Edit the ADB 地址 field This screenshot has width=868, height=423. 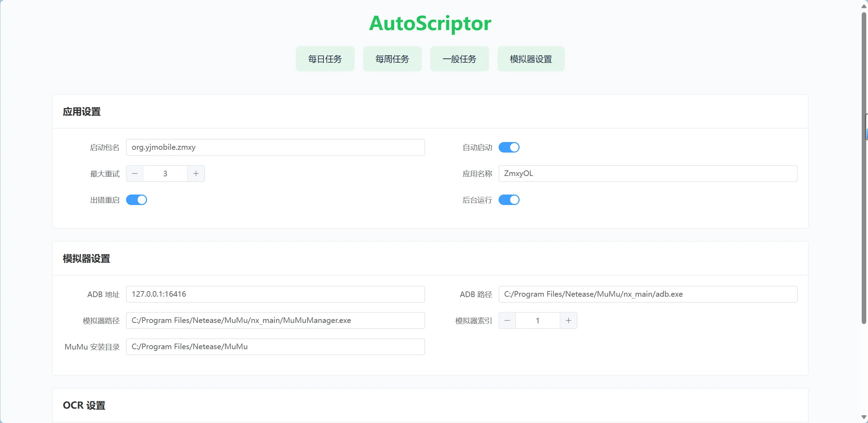click(x=275, y=294)
